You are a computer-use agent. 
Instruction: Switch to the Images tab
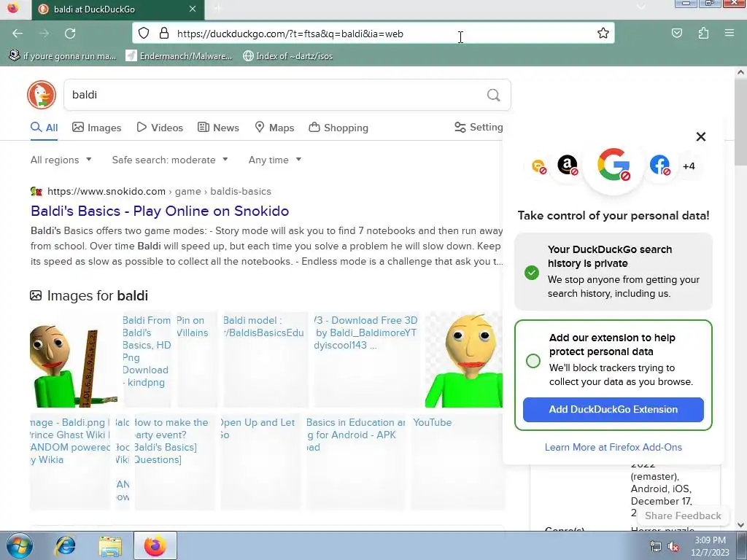pos(97,128)
